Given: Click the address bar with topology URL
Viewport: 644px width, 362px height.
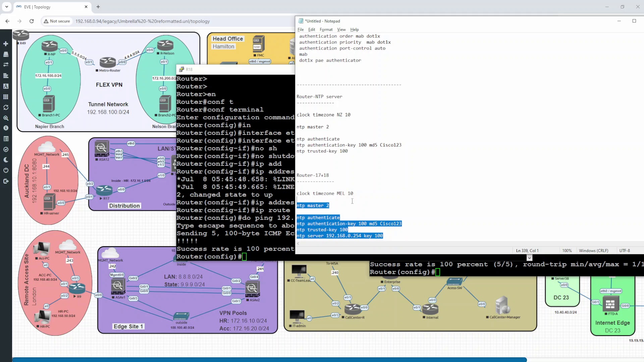Looking at the screenshot, I should click(143, 21).
